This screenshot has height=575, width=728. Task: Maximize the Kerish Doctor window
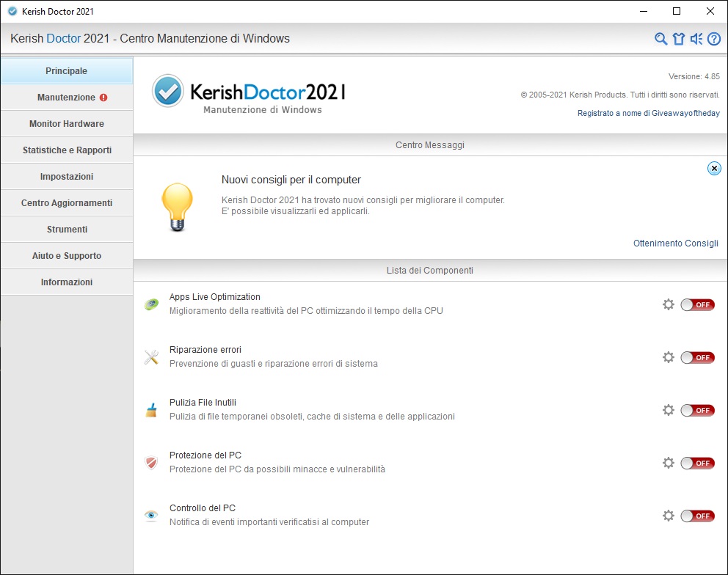pyautogui.click(x=677, y=11)
